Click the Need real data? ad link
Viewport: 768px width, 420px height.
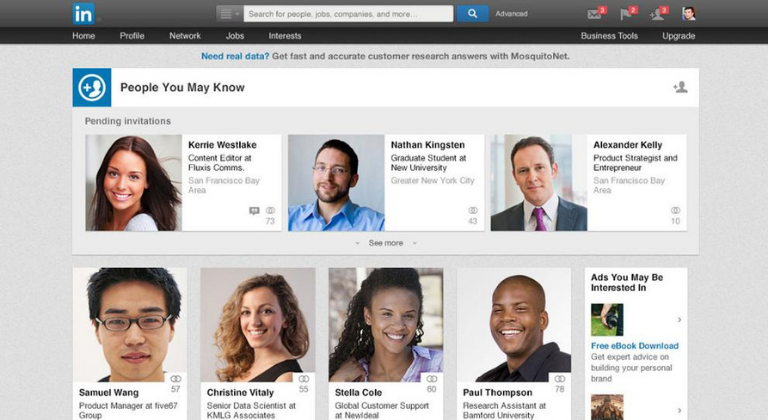[x=235, y=56]
